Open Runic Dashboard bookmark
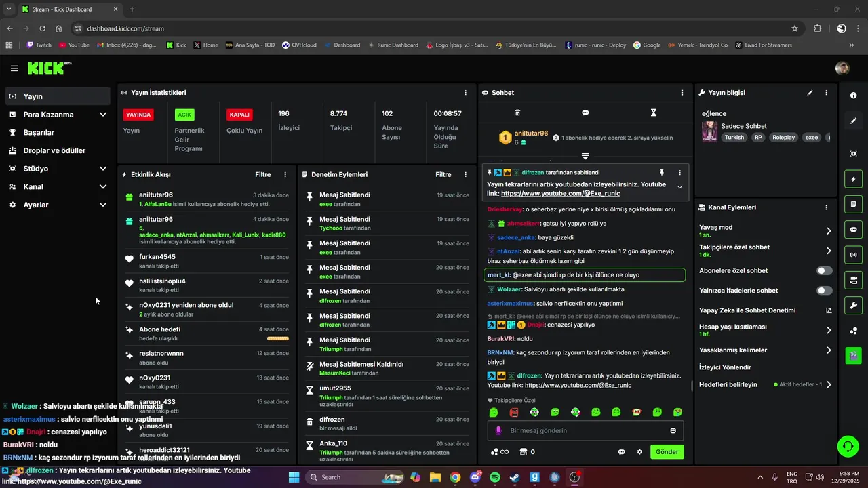Image resolution: width=868 pixels, height=488 pixels. click(x=393, y=45)
